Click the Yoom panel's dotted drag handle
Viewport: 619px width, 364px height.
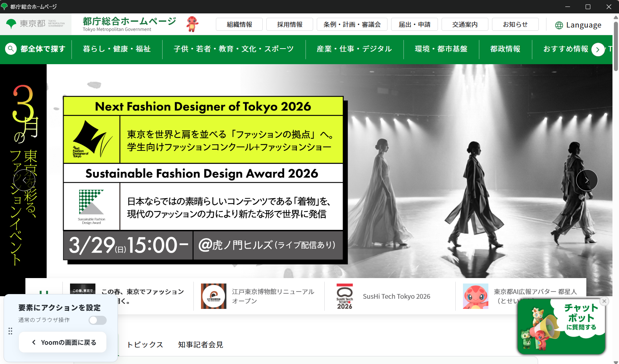point(10,331)
